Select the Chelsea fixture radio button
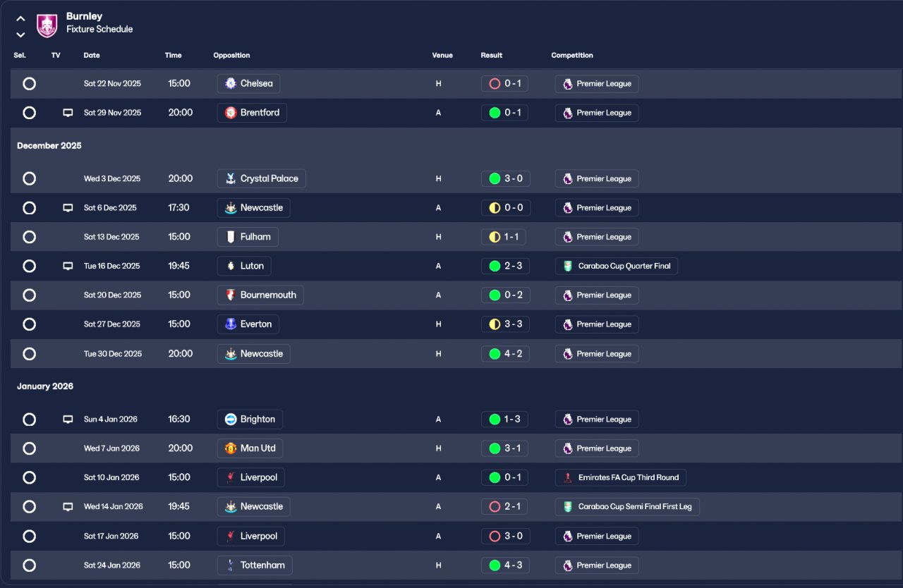 [29, 84]
